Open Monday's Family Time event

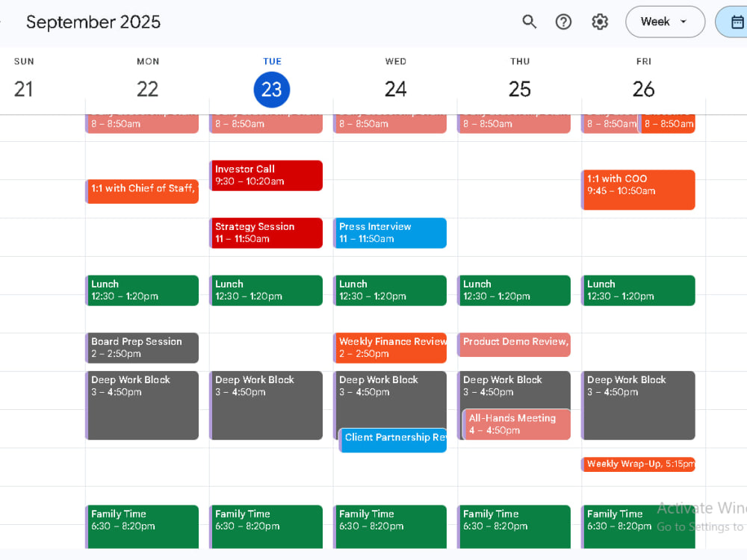pyautogui.click(x=142, y=526)
